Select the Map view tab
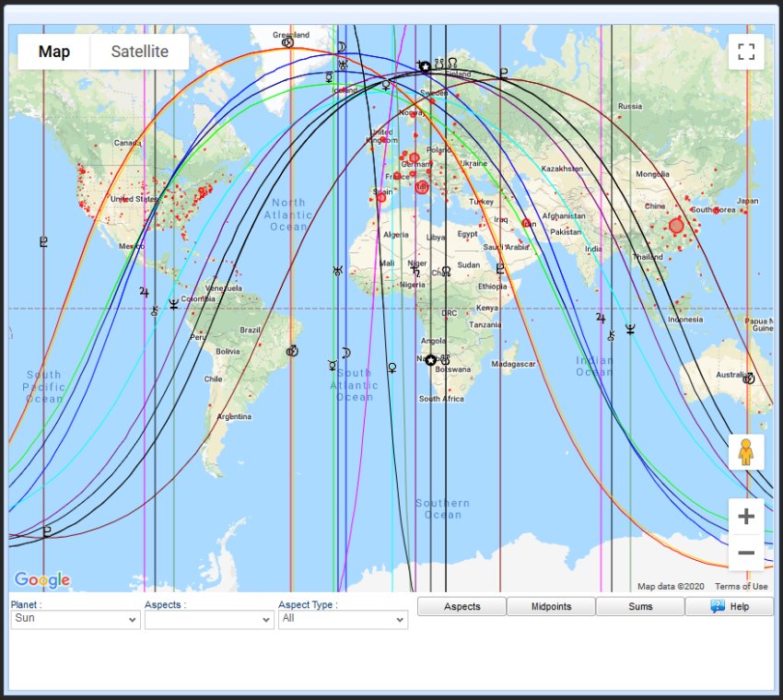The image size is (783, 700). [54, 52]
